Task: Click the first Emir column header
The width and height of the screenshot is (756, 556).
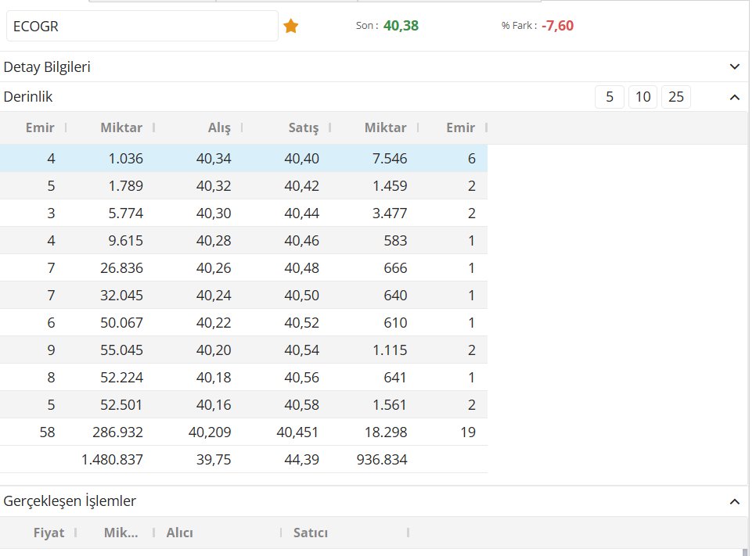Action: pos(40,127)
